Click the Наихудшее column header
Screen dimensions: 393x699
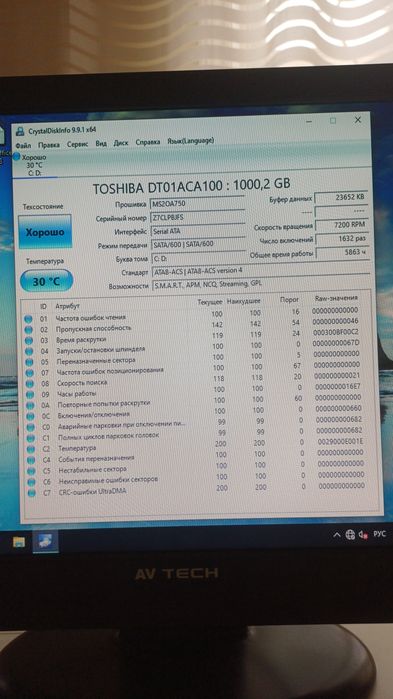point(244,302)
